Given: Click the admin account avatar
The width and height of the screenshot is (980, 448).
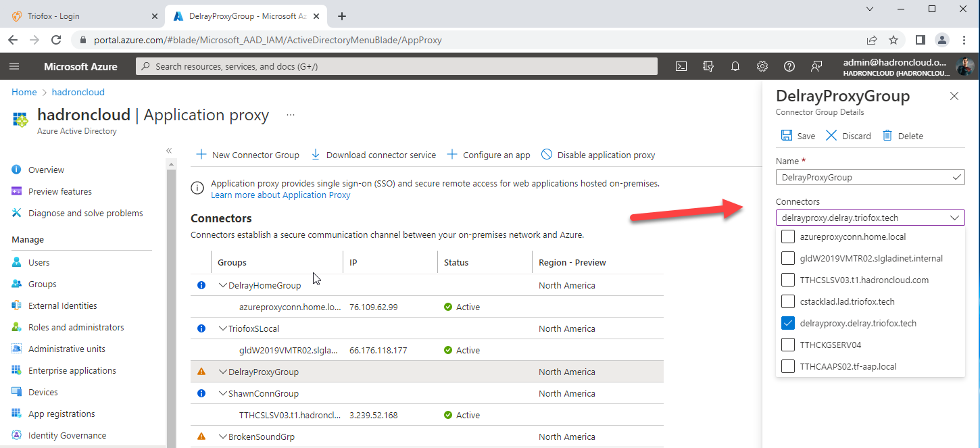Looking at the screenshot, I should [x=964, y=66].
